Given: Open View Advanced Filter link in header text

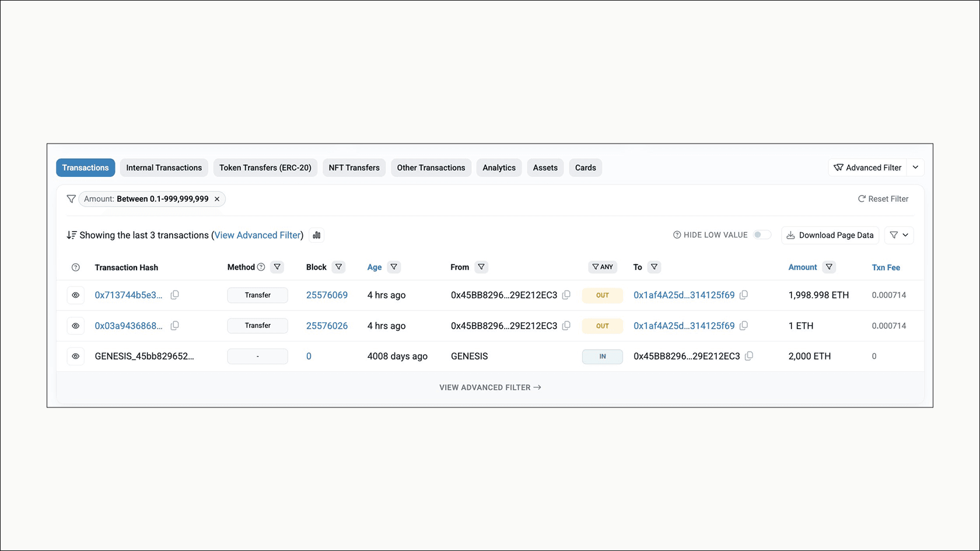Looking at the screenshot, I should point(257,235).
